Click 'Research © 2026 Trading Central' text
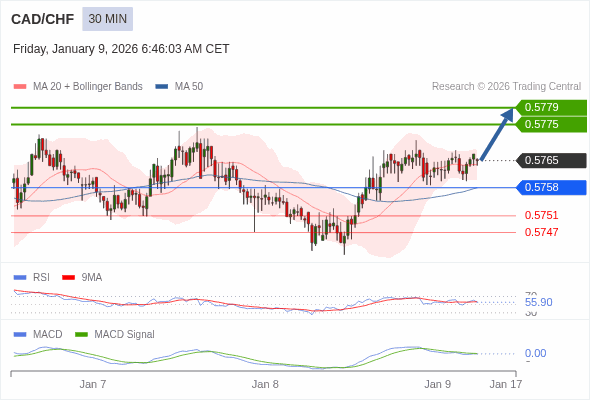The height and width of the screenshot is (400, 590). pyautogui.click(x=506, y=87)
